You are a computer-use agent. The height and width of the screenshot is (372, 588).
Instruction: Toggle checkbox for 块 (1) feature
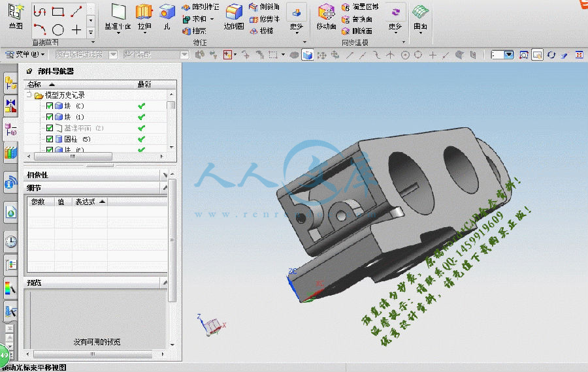click(50, 117)
